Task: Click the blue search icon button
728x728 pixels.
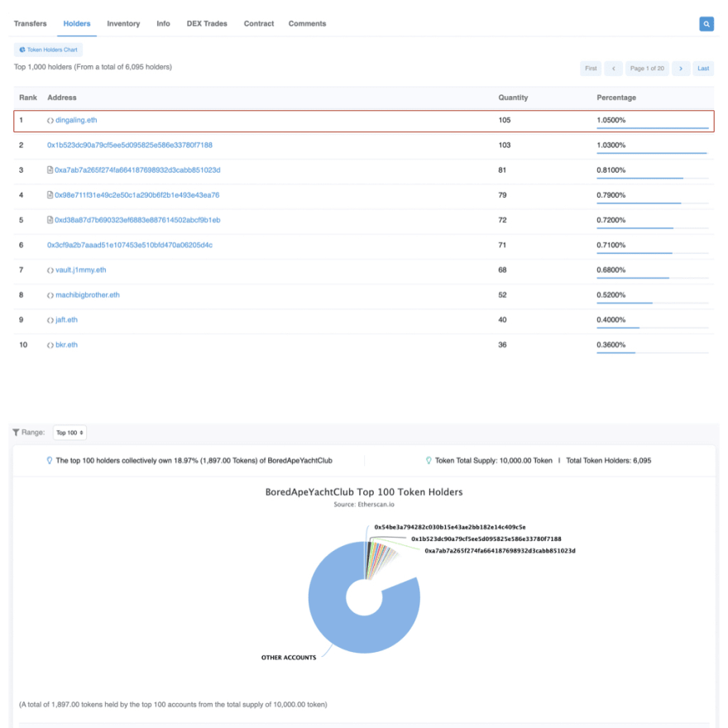Action: click(x=706, y=24)
